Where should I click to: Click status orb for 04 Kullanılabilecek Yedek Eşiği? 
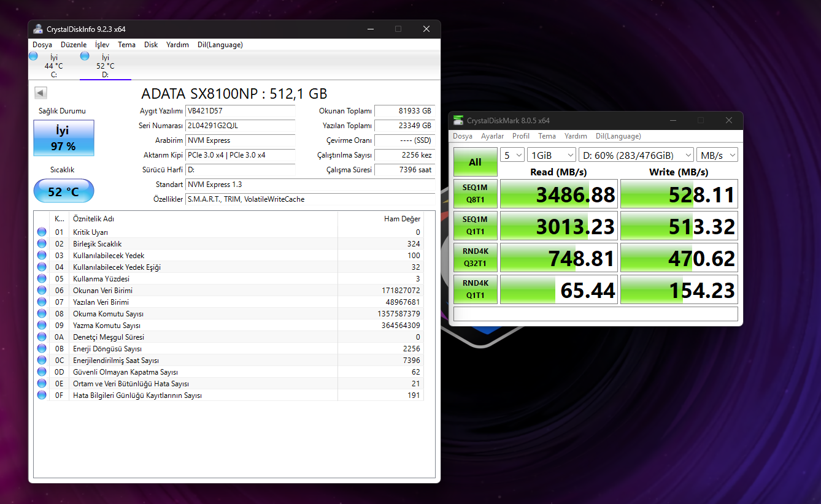click(42, 267)
